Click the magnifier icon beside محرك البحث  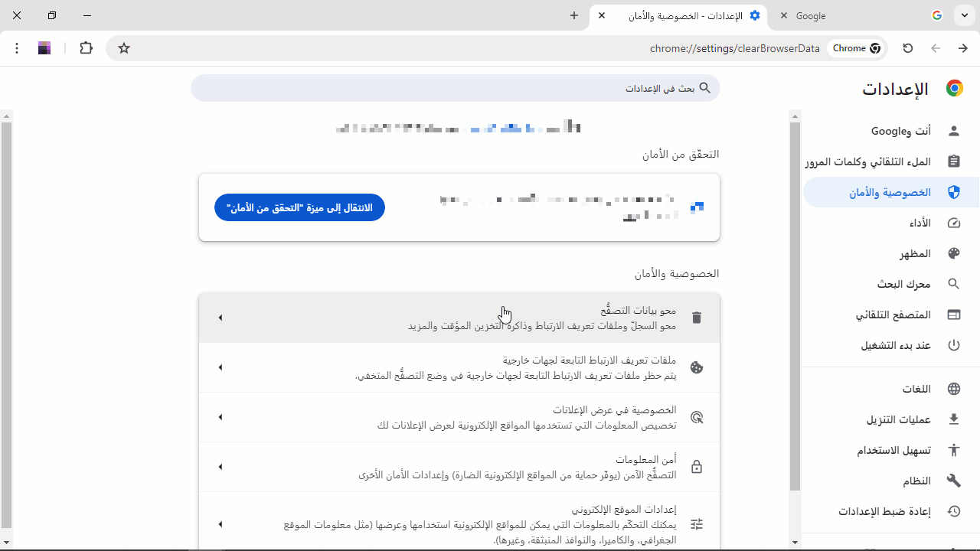tap(954, 284)
